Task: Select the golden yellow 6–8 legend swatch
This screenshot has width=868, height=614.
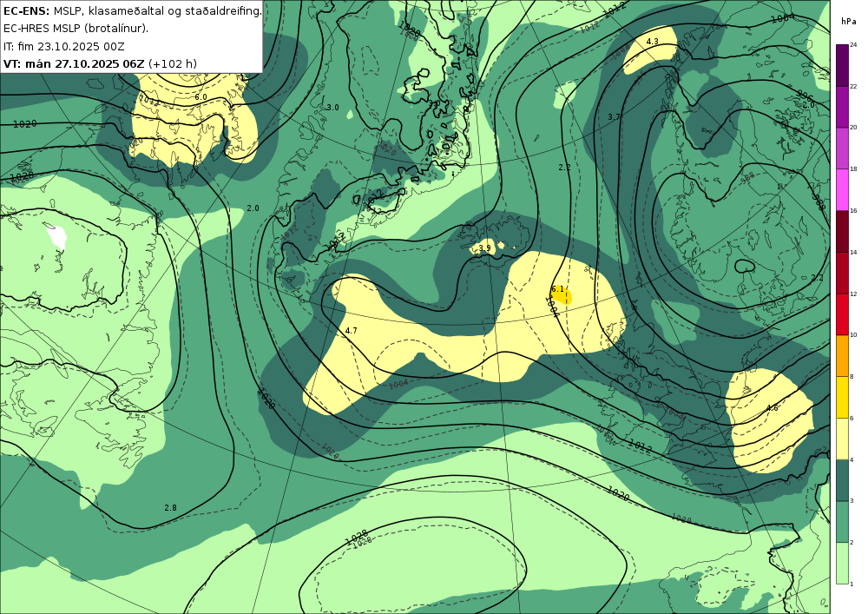Action: coord(842,398)
